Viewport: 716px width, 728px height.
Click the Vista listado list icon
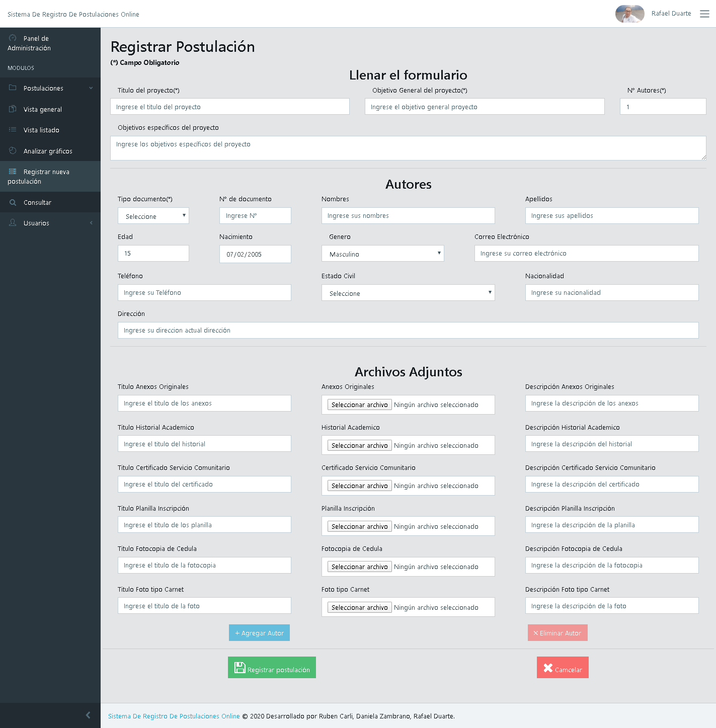(x=13, y=130)
